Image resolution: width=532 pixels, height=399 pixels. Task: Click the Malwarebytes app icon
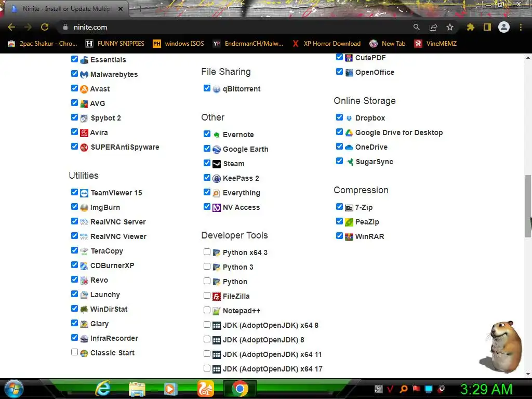pyautogui.click(x=84, y=74)
